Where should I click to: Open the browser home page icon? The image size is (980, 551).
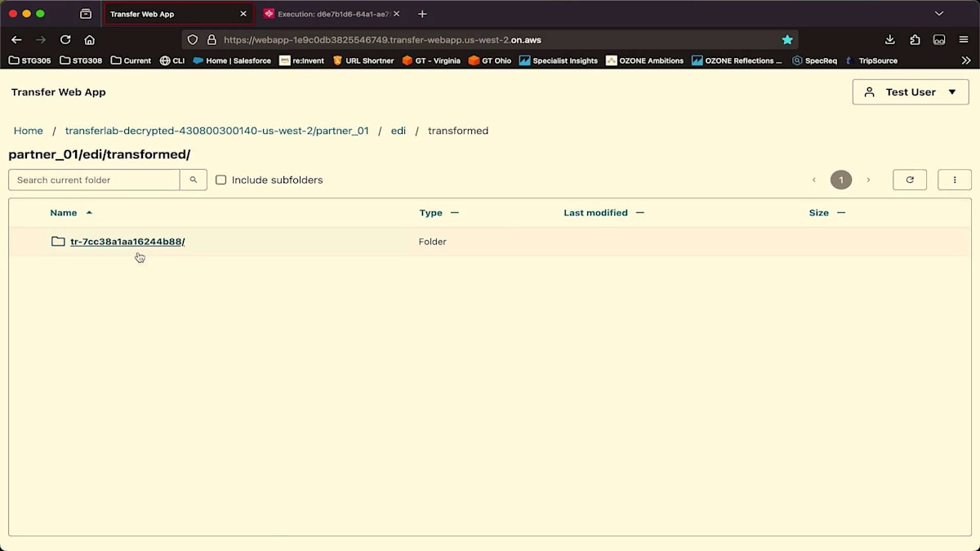(x=90, y=39)
